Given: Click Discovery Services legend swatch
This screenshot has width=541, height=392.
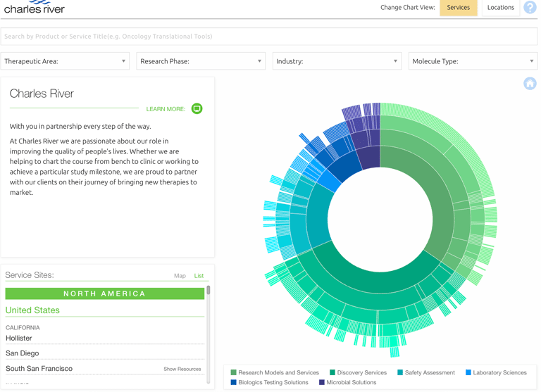Looking at the screenshot, I should (x=332, y=372).
